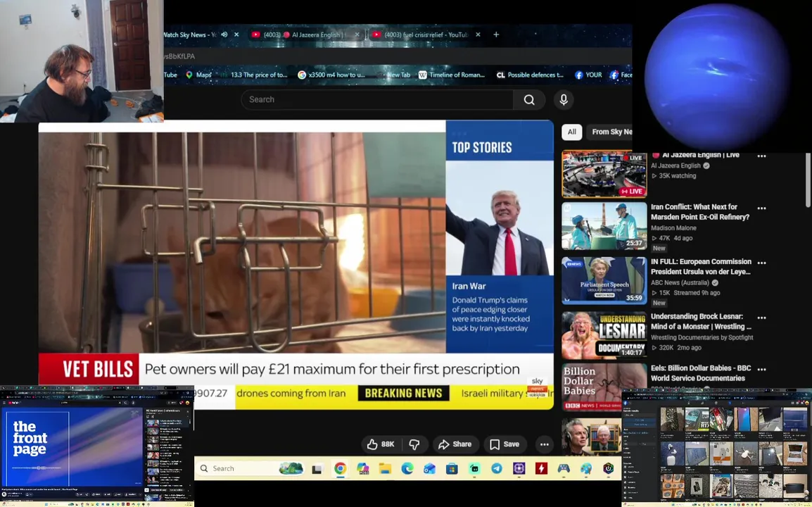The width and height of the screenshot is (812, 507).
Task: Focus the YouTube Search field
Action: point(377,99)
